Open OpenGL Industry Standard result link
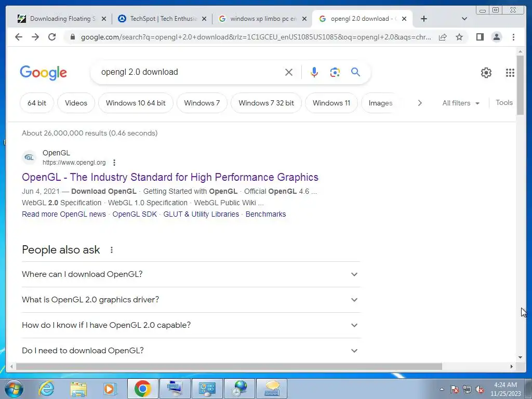The width and height of the screenshot is (532, 399). point(170,177)
